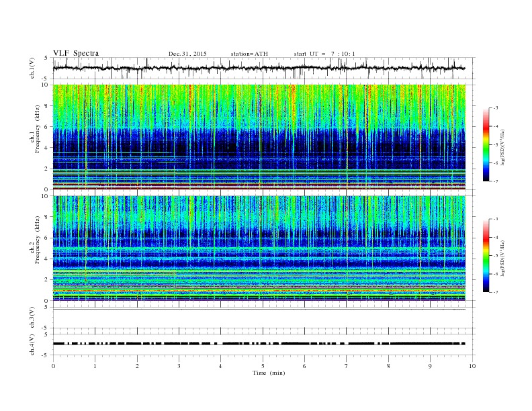Click the ch.4 black signal trace
Screen dimensions: 532x411
pyautogui.click(x=259, y=344)
